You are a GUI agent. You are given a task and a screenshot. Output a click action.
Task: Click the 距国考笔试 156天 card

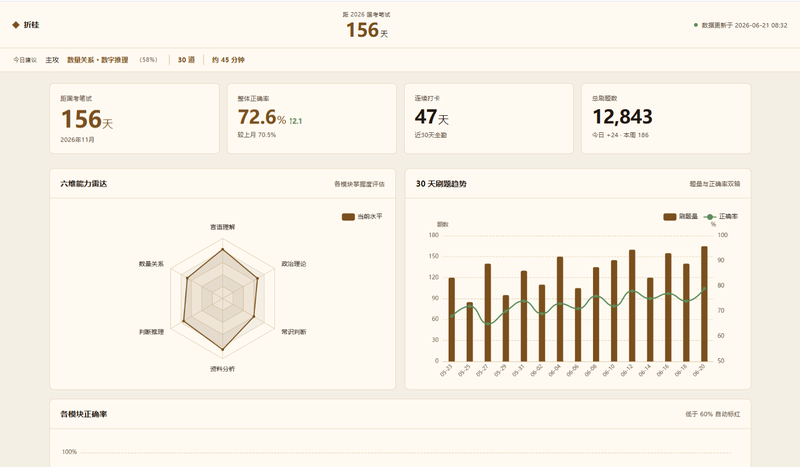click(135, 118)
